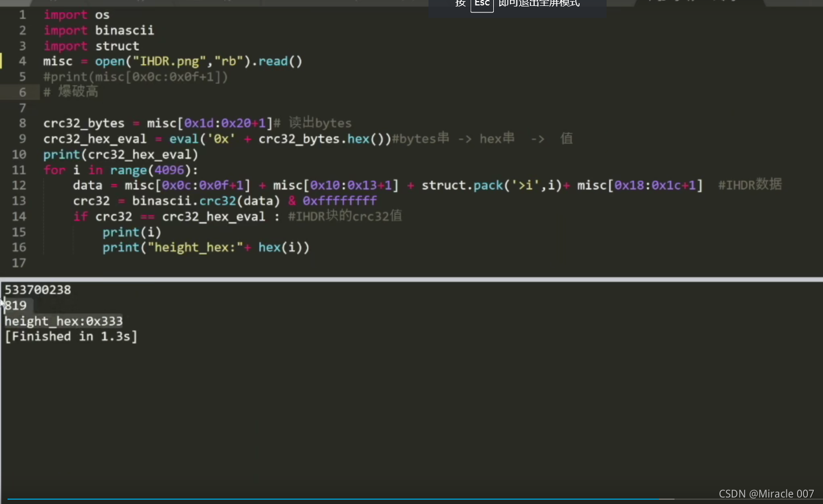823x504 pixels.
Task: Click the 'import os' code line
Action: tap(77, 15)
